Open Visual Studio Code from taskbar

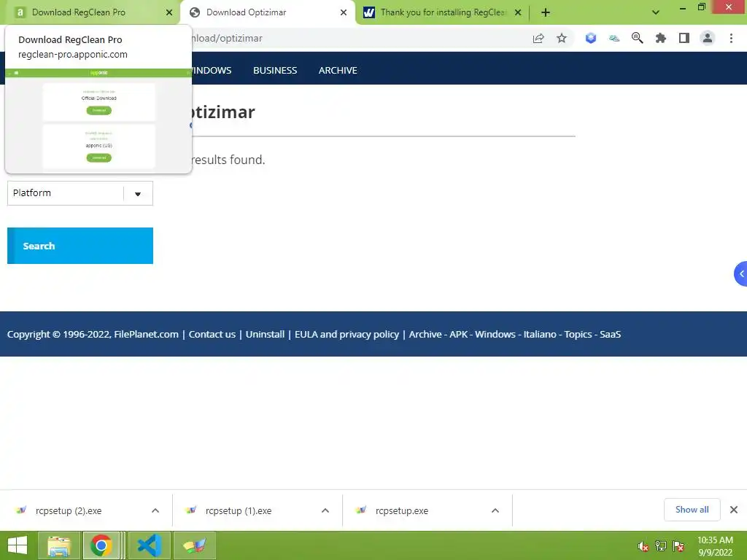click(149, 545)
